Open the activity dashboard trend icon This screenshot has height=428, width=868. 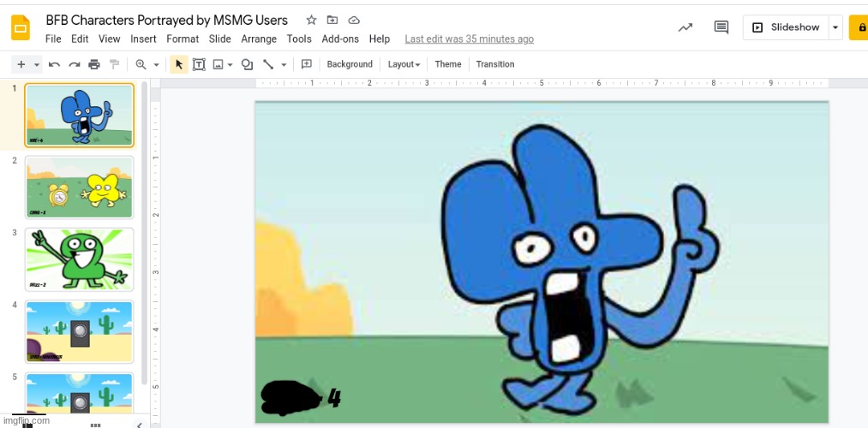click(685, 27)
